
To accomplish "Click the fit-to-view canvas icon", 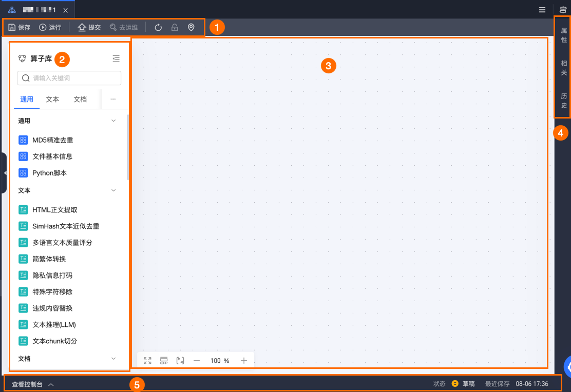I will (180, 360).
